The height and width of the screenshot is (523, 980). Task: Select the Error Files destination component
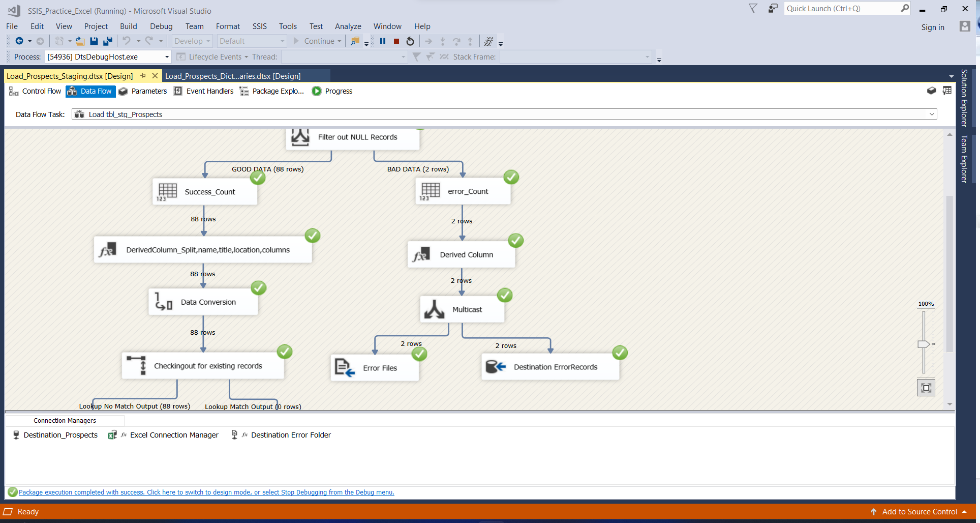[x=375, y=368]
